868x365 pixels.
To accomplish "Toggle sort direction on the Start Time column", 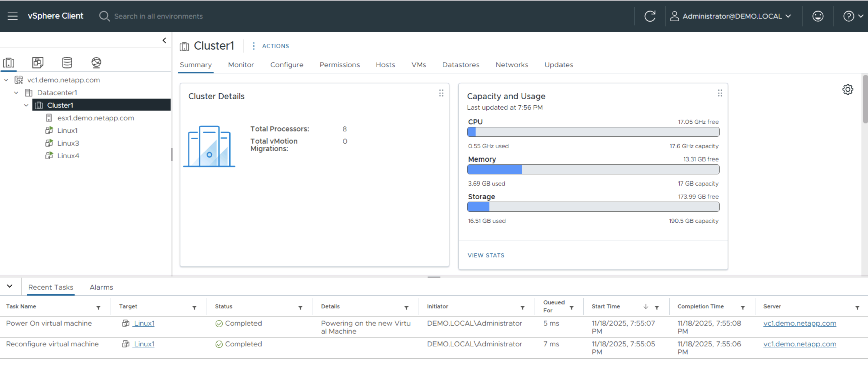I will tap(646, 307).
